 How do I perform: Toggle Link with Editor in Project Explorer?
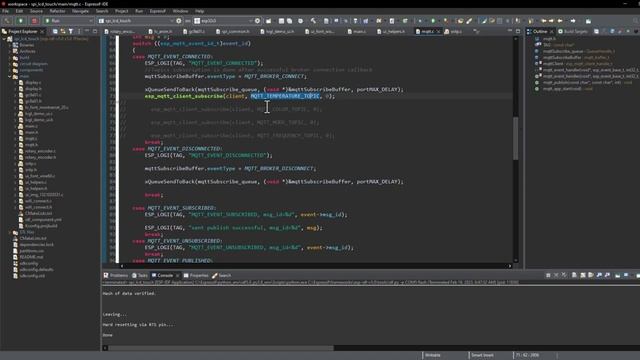click(63, 31)
